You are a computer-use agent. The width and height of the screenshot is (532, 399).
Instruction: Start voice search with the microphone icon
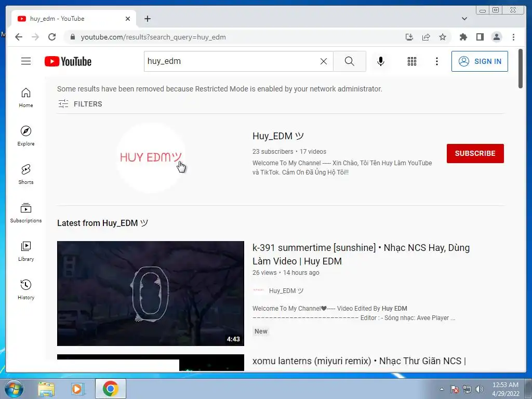pyautogui.click(x=381, y=61)
